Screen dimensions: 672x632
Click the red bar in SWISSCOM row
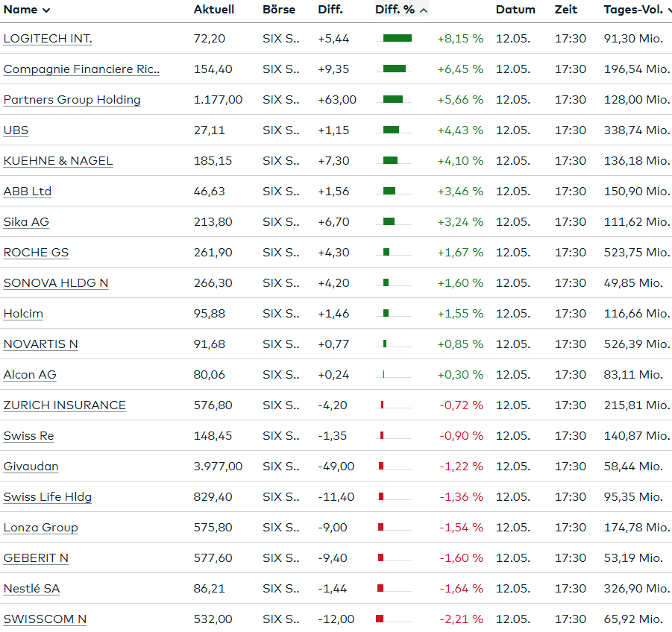click(x=380, y=619)
